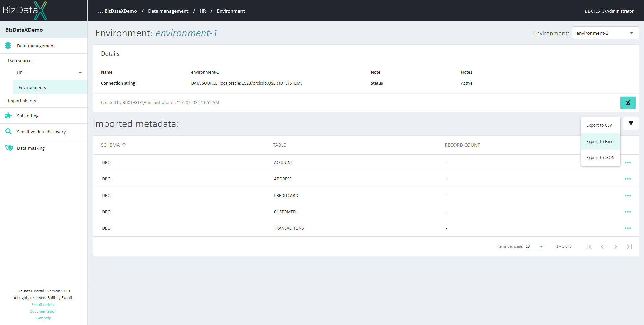Open actions menu for TRANSACTIONS row

click(628, 228)
